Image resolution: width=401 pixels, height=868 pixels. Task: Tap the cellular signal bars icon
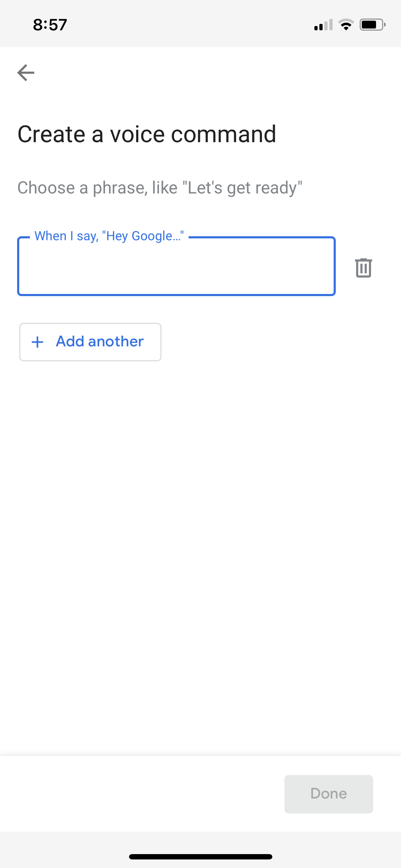coord(323,25)
